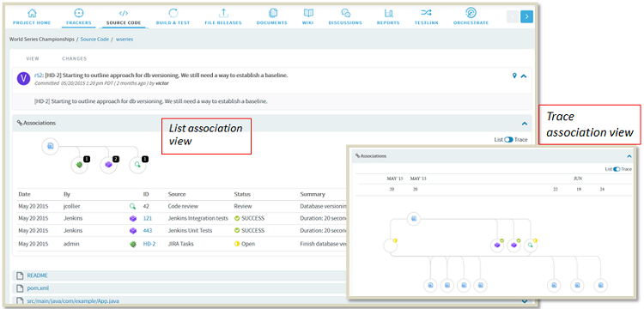Click the empty circle node with yellow status
The width and height of the screenshot is (644, 309).
pyautogui.click(x=390, y=245)
